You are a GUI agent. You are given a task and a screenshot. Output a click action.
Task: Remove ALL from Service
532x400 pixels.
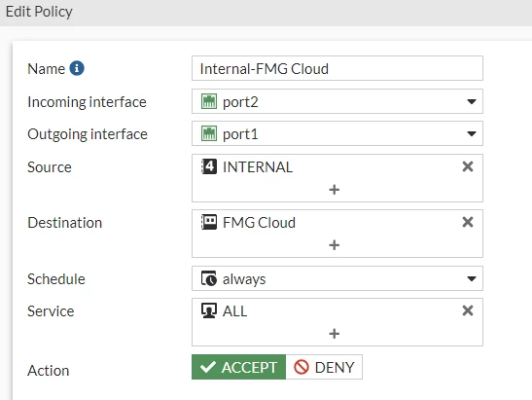pos(468,310)
